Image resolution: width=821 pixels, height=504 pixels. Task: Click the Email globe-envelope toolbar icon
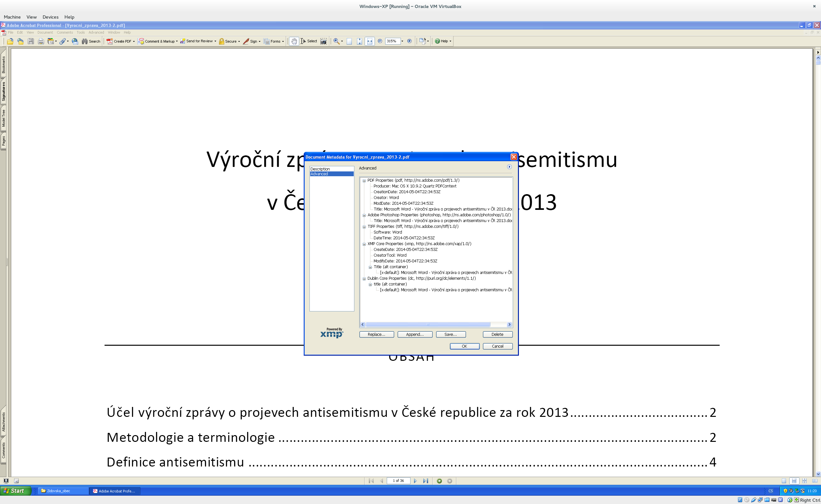pos(75,41)
